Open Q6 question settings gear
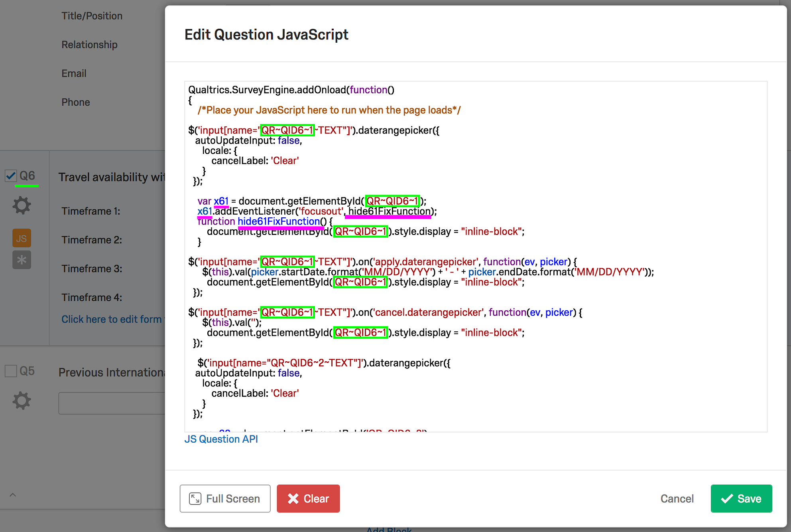 pyautogui.click(x=22, y=205)
